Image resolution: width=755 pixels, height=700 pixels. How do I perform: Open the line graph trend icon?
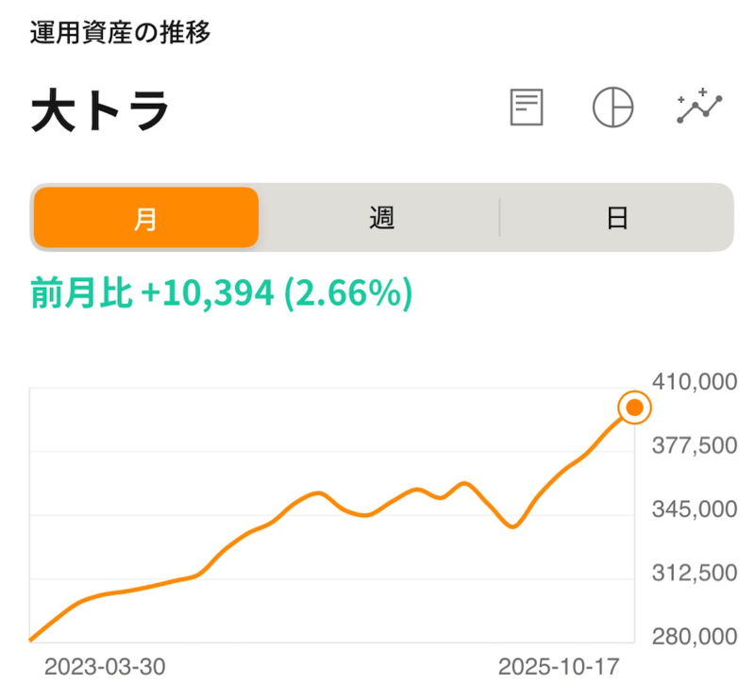699,108
